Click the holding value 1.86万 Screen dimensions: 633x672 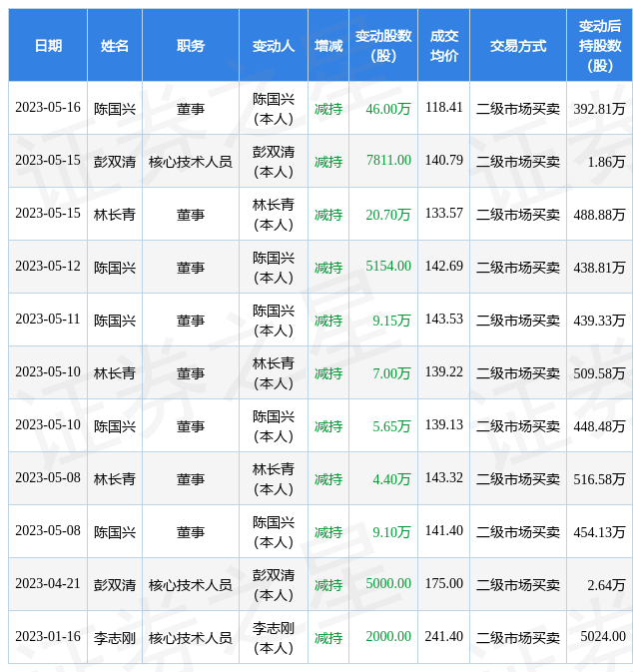(x=606, y=162)
